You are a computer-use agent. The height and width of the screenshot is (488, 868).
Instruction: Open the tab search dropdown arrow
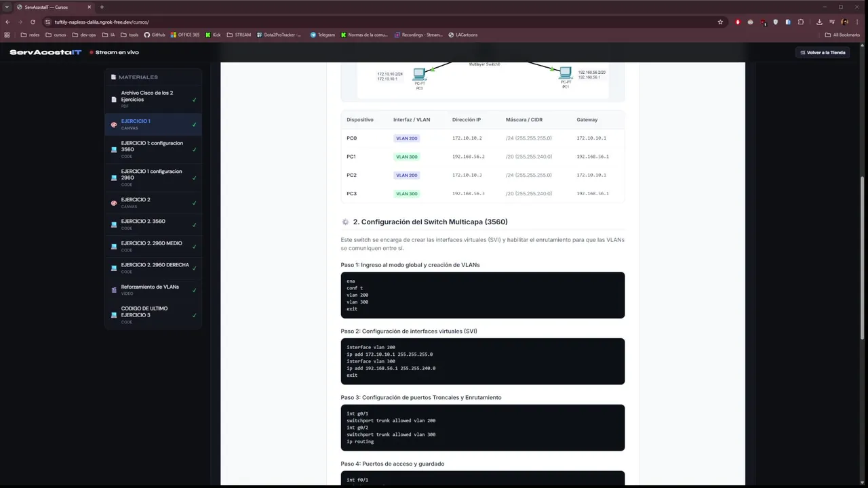tap(7, 7)
